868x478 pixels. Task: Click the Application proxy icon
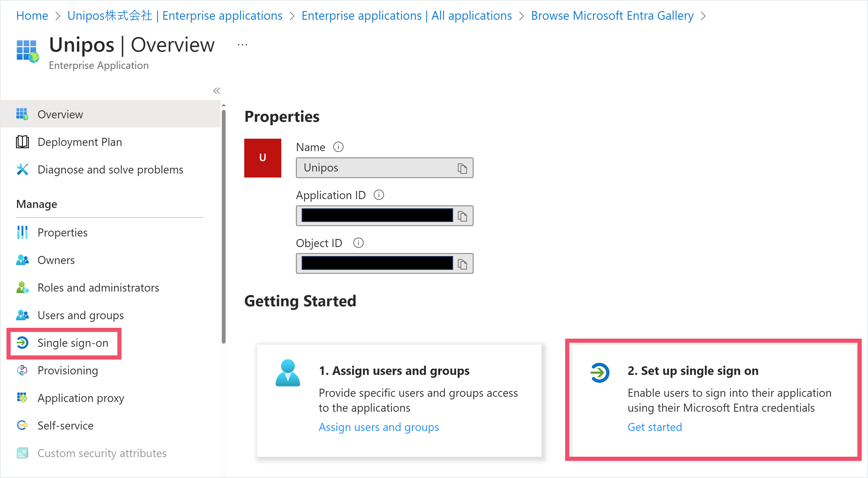[22, 398]
